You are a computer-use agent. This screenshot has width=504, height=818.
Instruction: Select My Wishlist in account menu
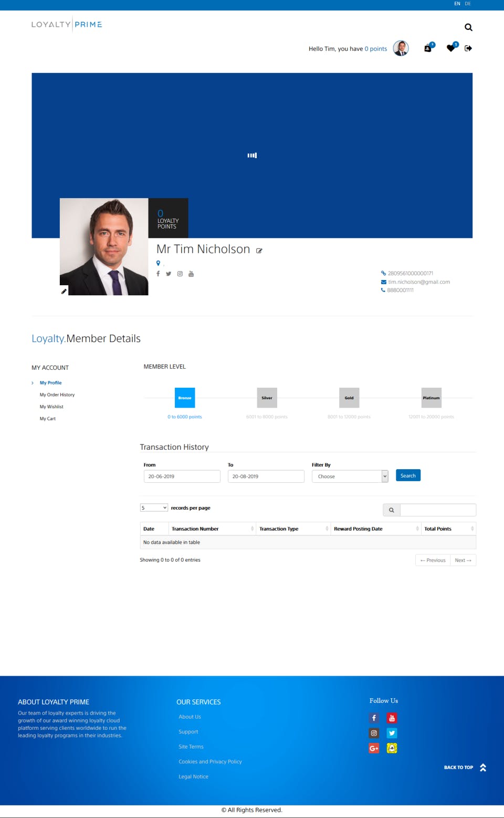[x=51, y=407]
